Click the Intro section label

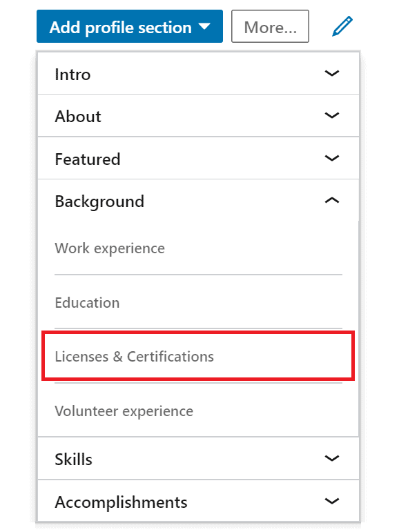(x=72, y=75)
